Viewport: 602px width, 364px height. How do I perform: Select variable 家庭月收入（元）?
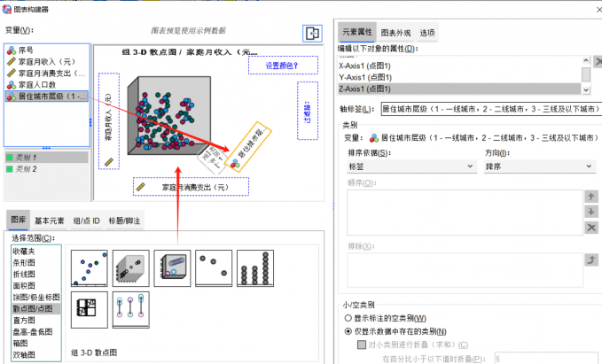(47, 62)
